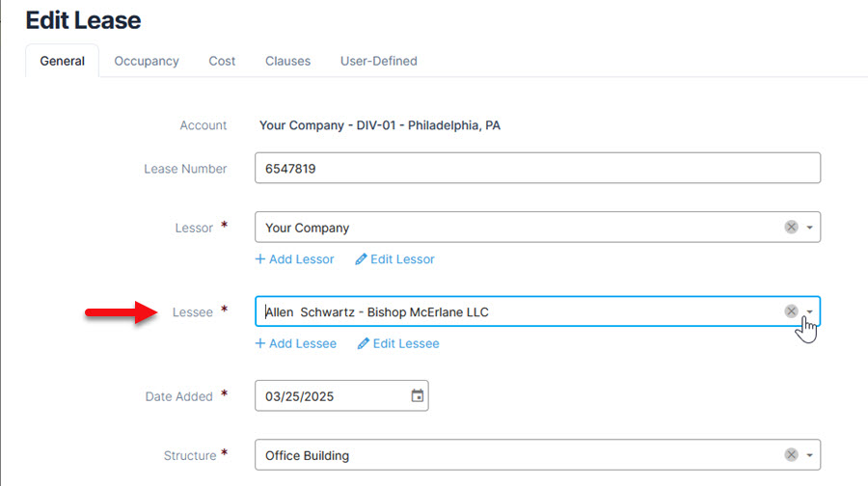Click the Office Building structure text

point(308,455)
